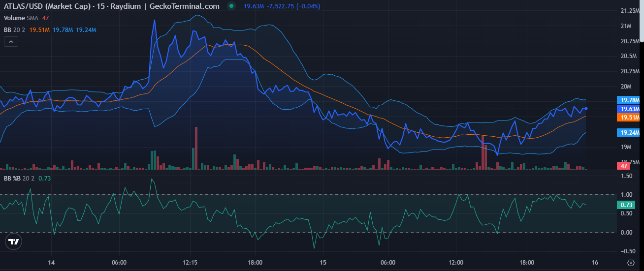Collapse the indicator legend with the chevron button
The width and height of the screenshot is (644, 271).
click(x=11, y=42)
